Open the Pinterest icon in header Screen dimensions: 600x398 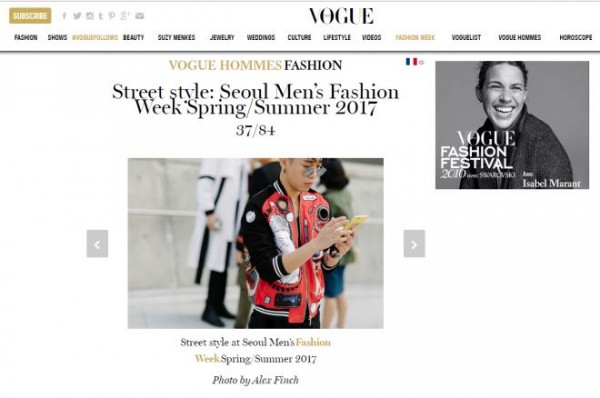(112, 16)
